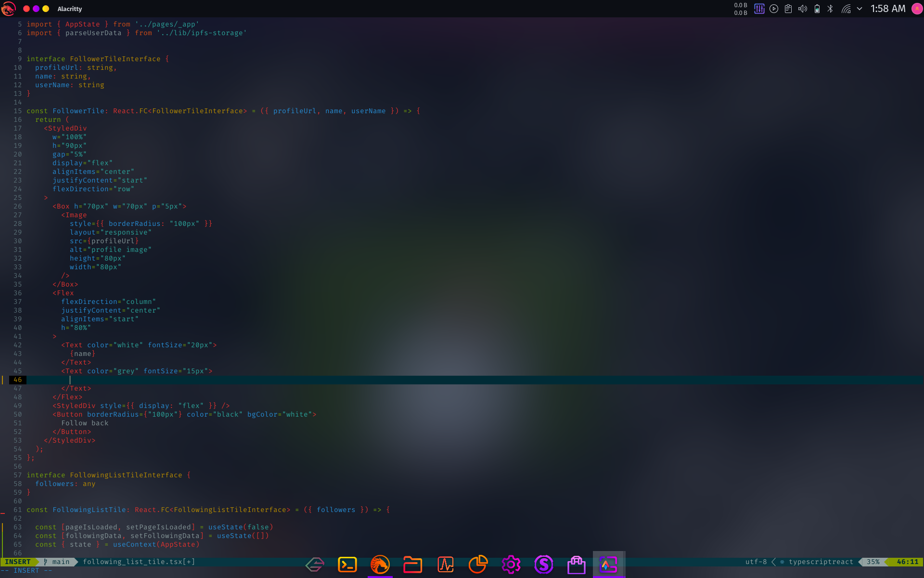Select the active Alacritty dock icon
This screenshot has height=578, width=924.
pos(609,564)
